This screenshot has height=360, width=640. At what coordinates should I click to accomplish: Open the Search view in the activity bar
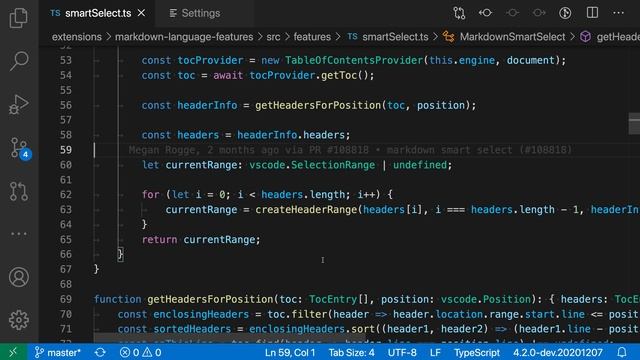click(19, 61)
